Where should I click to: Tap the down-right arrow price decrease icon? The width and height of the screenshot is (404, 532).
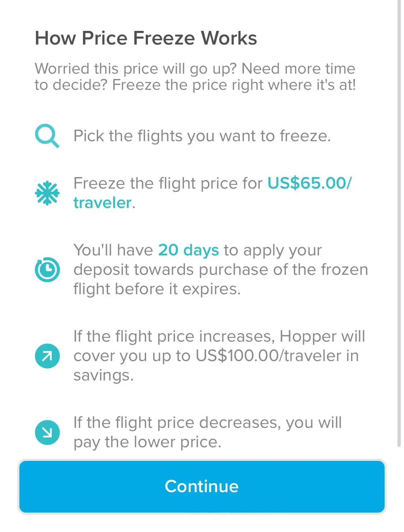click(x=47, y=432)
